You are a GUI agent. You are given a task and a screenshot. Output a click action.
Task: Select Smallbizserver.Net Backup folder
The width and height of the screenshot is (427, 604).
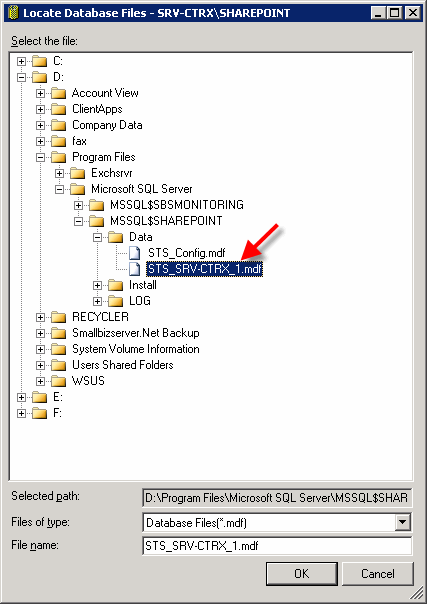[136, 333]
